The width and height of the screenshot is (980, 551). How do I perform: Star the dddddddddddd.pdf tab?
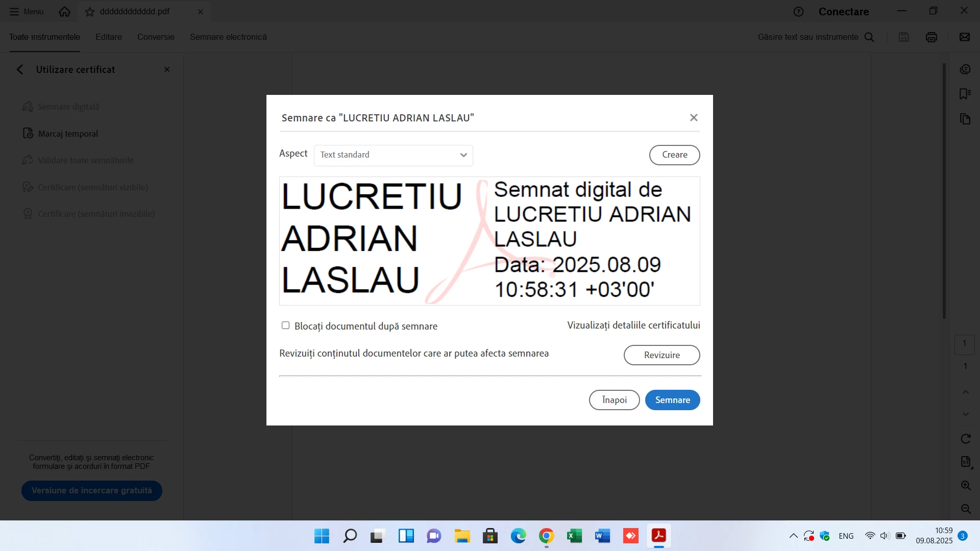(x=90, y=12)
